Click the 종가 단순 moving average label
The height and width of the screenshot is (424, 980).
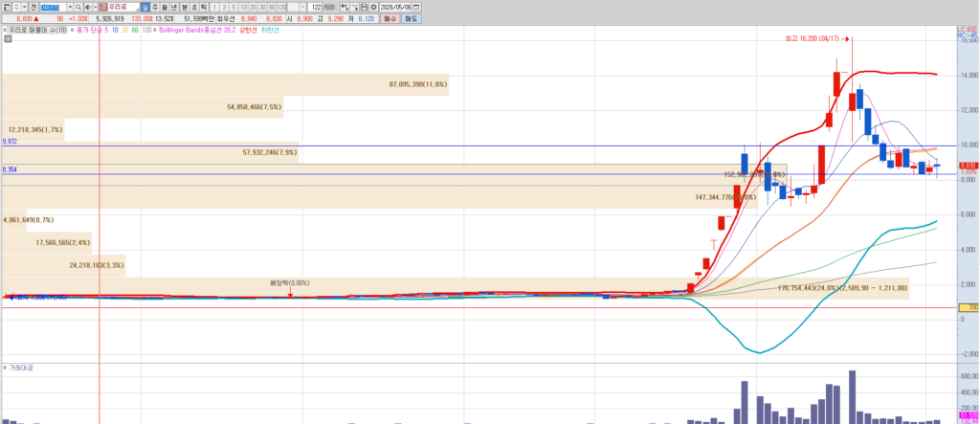(x=91, y=30)
